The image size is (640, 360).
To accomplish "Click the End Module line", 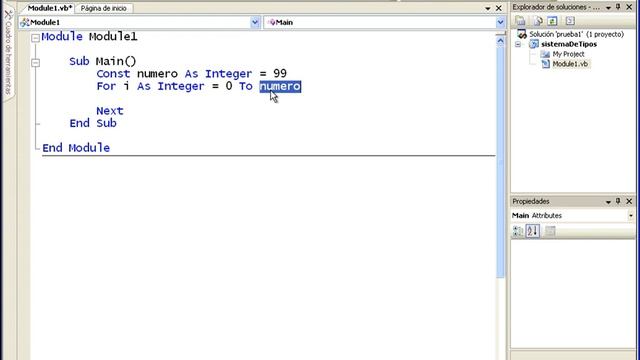I will (x=76, y=147).
